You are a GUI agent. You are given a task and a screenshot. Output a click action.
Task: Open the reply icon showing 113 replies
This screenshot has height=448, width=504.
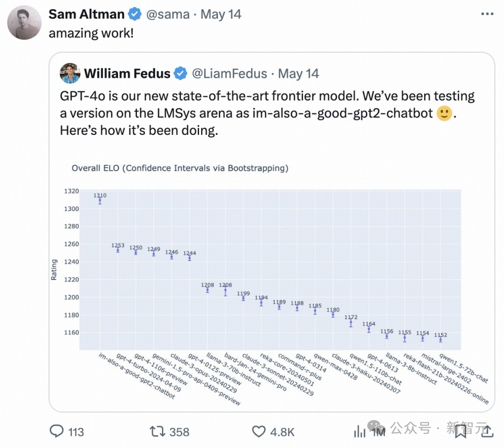point(57,432)
